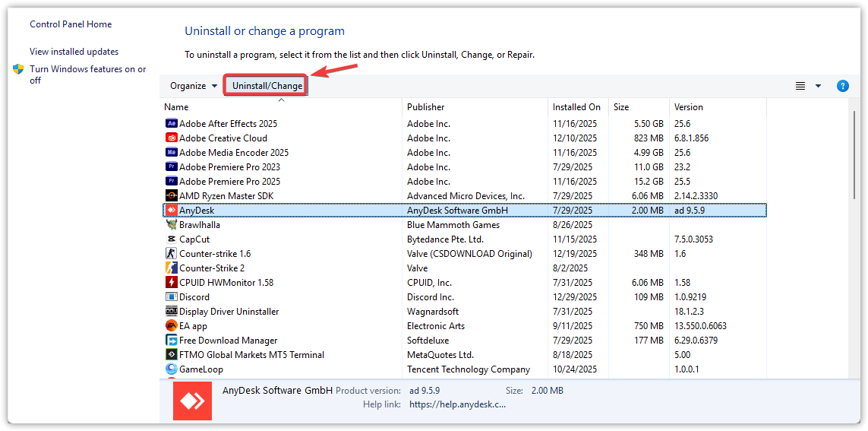Click the large AnyDesk logo thumbnail
This screenshot has width=868, height=431.
click(192, 401)
